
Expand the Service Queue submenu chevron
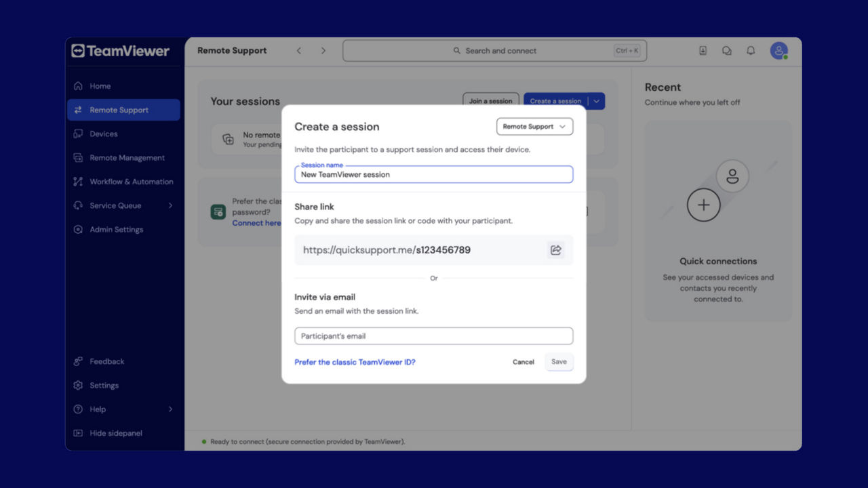tap(170, 205)
